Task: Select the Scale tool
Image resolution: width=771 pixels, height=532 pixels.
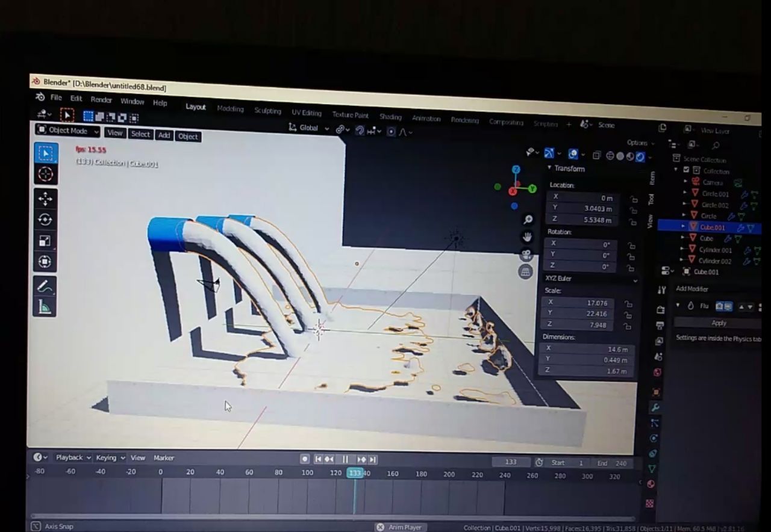Action: tap(46, 241)
